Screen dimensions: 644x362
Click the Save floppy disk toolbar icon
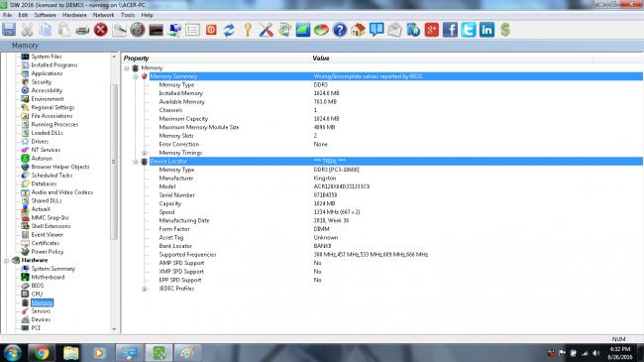point(9,30)
